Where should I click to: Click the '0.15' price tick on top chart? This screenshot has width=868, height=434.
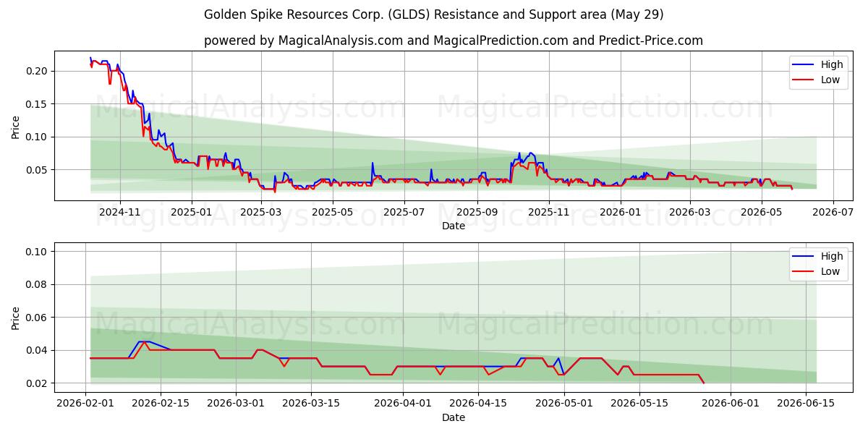point(38,104)
